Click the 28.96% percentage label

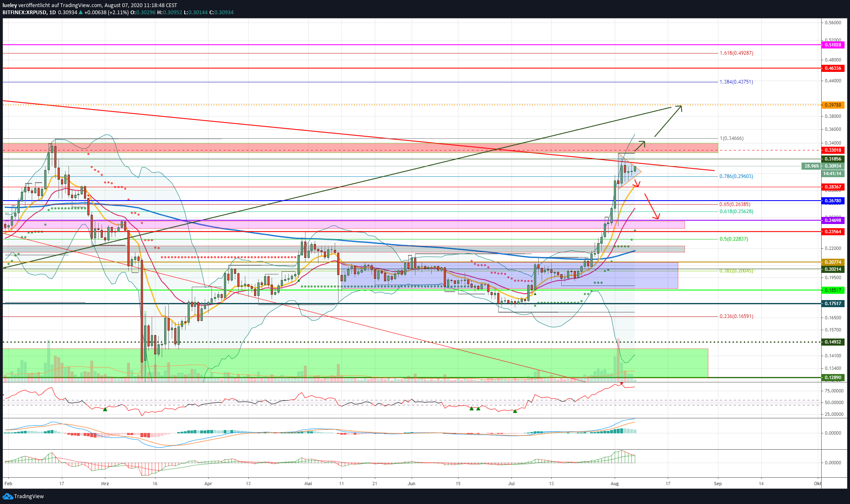tap(812, 166)
